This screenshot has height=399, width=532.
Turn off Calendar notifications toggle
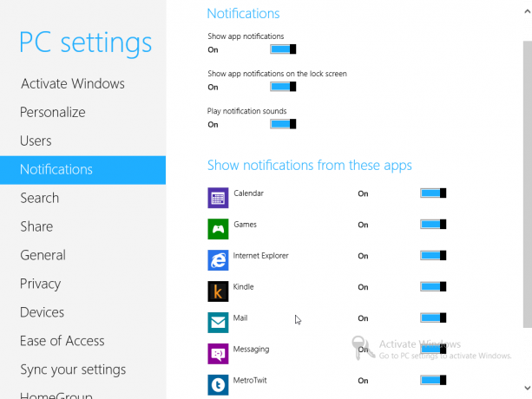(433, 193)
